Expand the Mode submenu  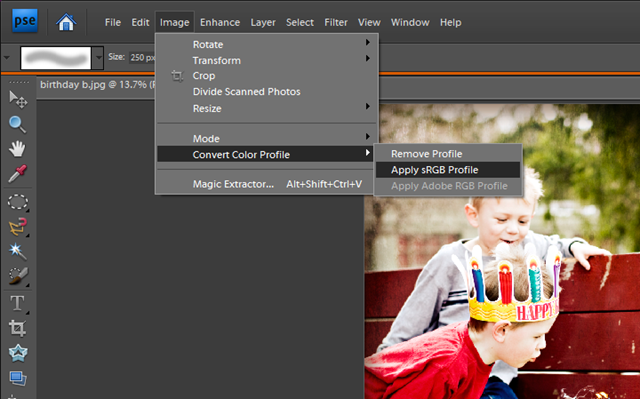tap(266, 138)
